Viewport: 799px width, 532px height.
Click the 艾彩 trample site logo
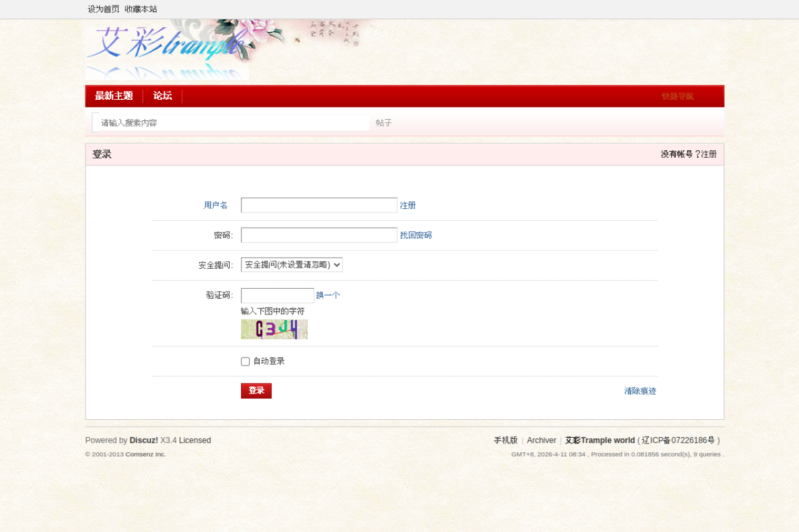tap(167, 50)
